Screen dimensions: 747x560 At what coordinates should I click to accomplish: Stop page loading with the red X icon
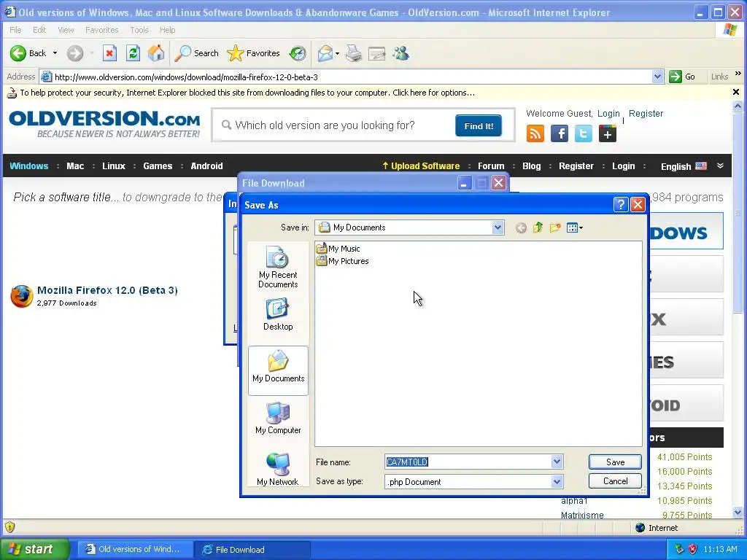pos(109,53)
